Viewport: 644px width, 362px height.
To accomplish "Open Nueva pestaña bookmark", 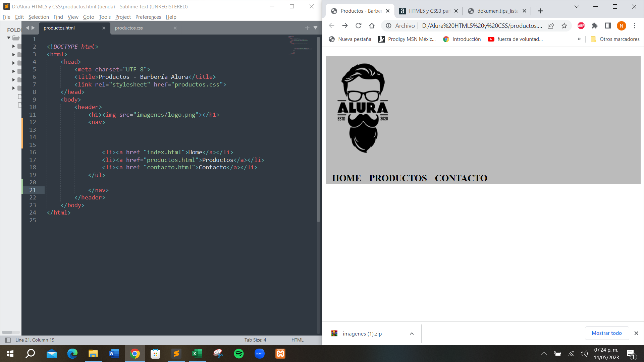I will (x=350, y=39).
